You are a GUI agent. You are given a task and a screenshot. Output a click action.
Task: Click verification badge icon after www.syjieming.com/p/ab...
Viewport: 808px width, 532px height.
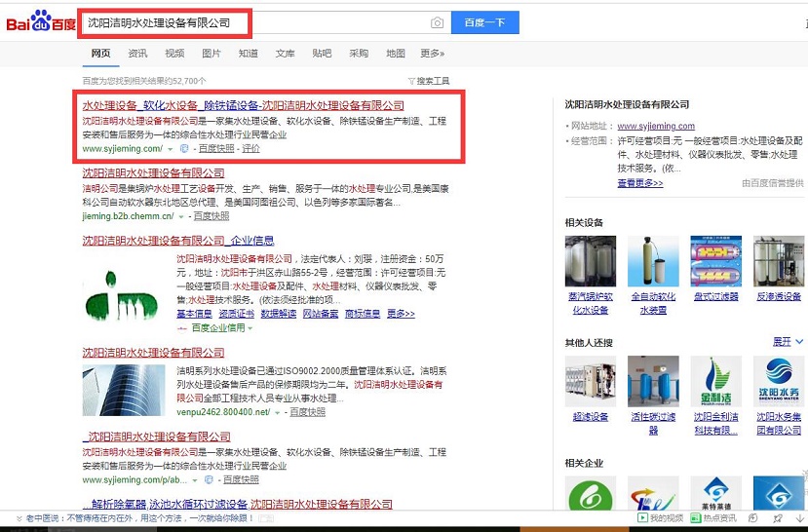click(209, 480)
